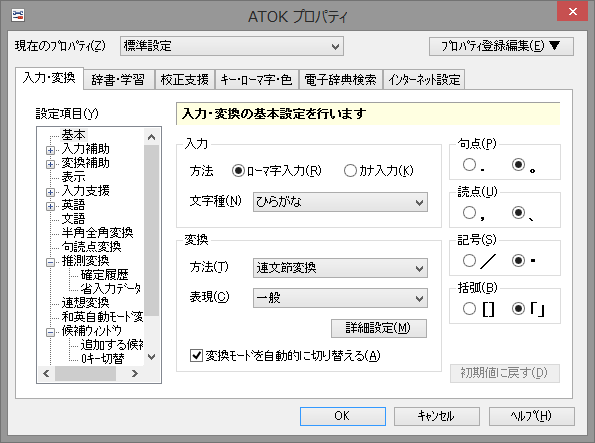The height and width of the screenshot is (443, 595).
Task: Click the OK button
Action: [x=343, y=416]
